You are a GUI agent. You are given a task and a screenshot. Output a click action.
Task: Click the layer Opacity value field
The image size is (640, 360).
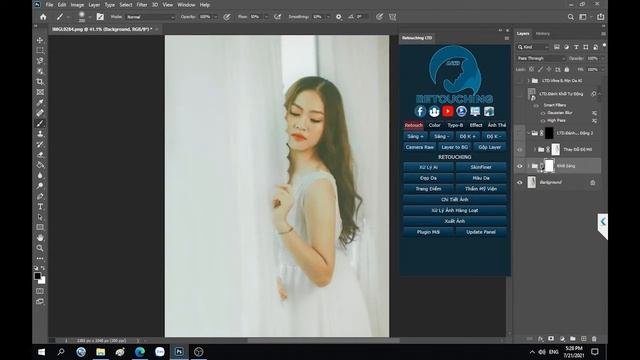(x=593, y=58)
